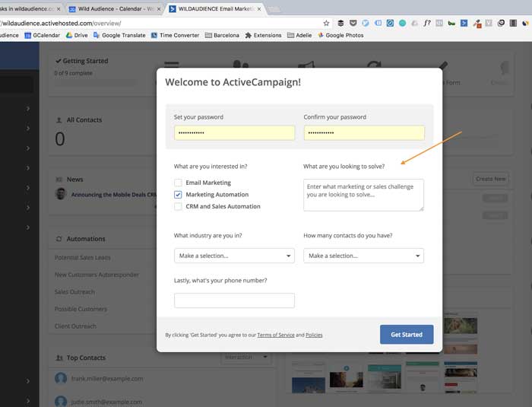Screen dimensions: 532x407
Task: Switch to the wildaudience tasks tab
Action: (x=30, y=9)
